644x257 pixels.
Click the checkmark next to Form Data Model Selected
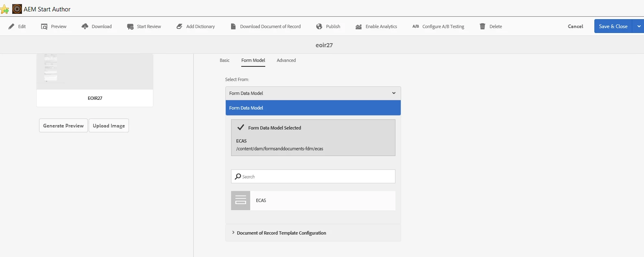[241, 127]
